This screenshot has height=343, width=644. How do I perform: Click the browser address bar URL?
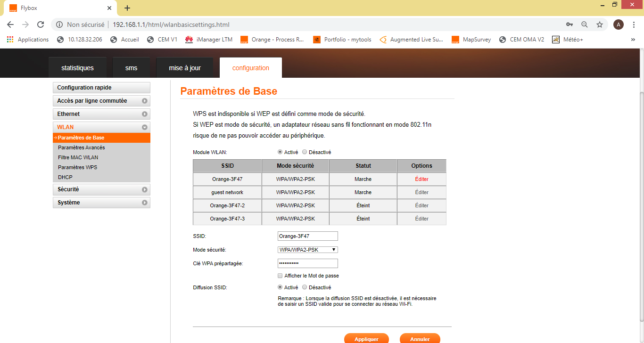(x=171, y=24)
